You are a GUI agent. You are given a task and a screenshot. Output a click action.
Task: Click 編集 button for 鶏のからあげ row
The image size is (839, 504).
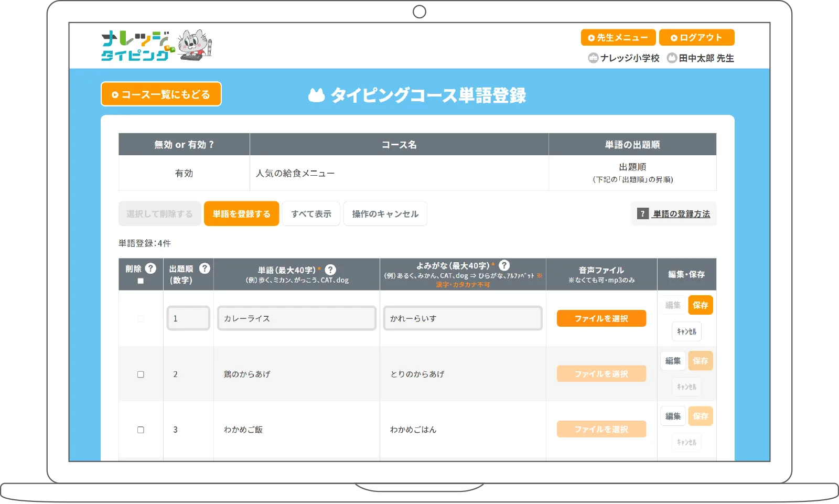click(x=673, y=361)
